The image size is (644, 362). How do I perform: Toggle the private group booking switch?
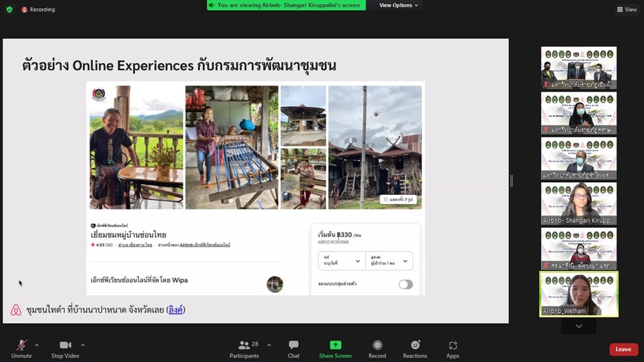pos(406,284)
